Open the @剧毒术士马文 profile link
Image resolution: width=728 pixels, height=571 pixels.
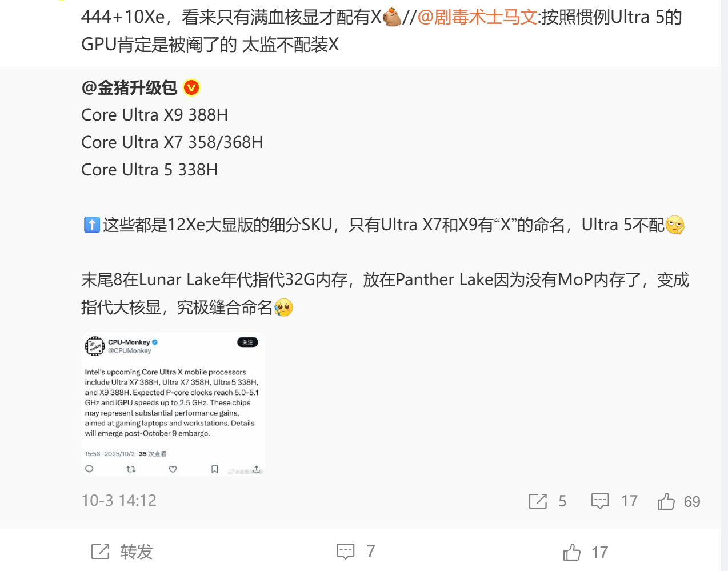tap(477, 17)
